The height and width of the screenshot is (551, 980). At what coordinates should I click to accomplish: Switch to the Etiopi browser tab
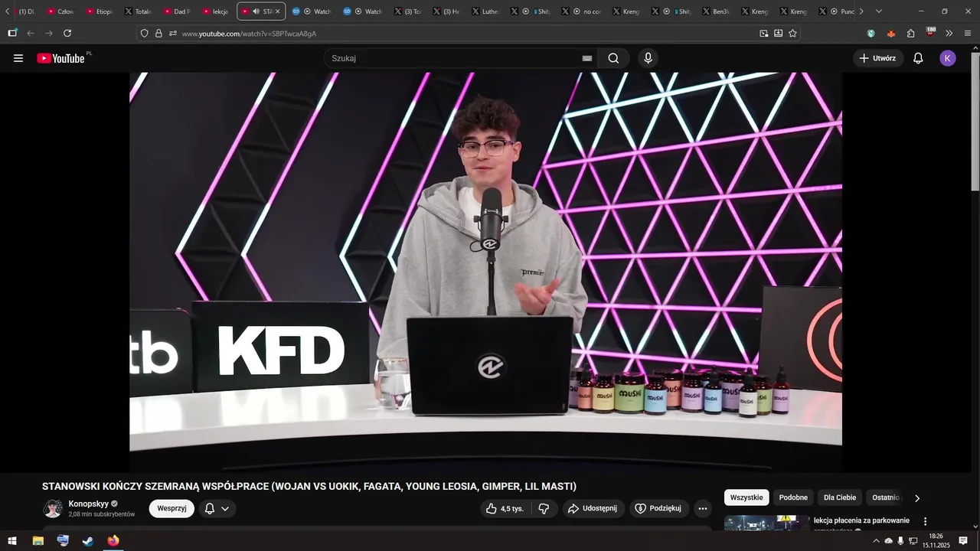pos(100,11)
